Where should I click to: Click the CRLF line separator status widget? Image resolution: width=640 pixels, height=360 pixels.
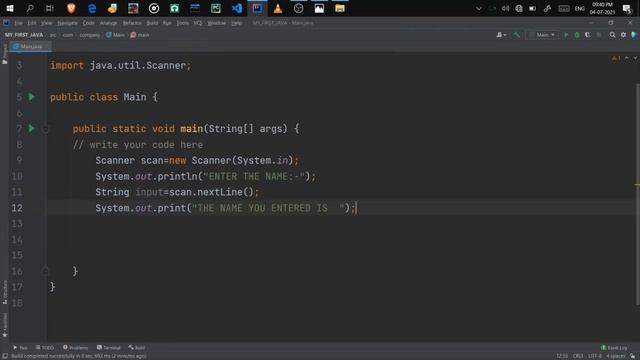578,356
